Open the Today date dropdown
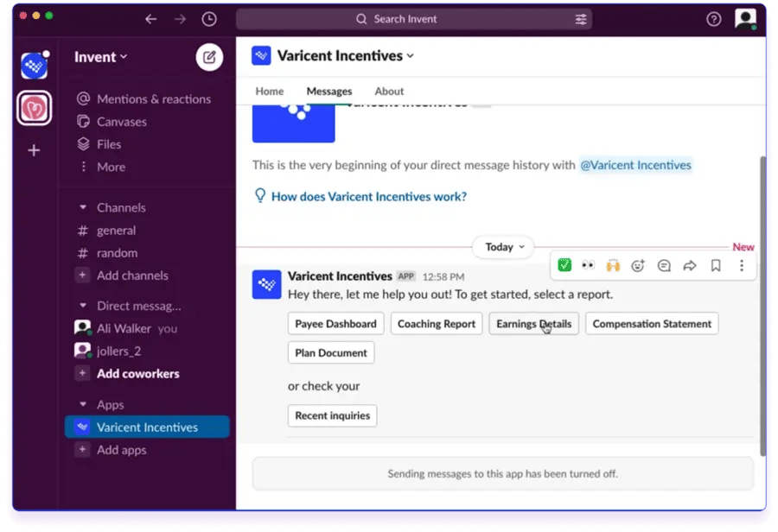The image size is (778, 532). point(504,247)
